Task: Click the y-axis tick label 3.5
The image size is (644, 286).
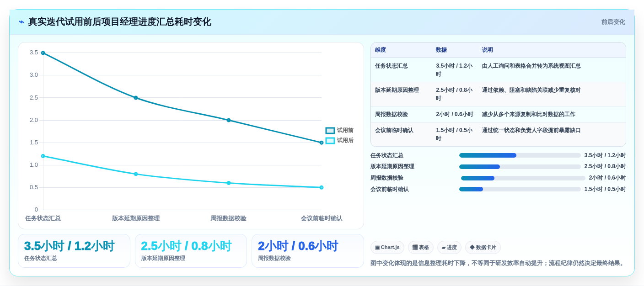Action: (34, 53)
